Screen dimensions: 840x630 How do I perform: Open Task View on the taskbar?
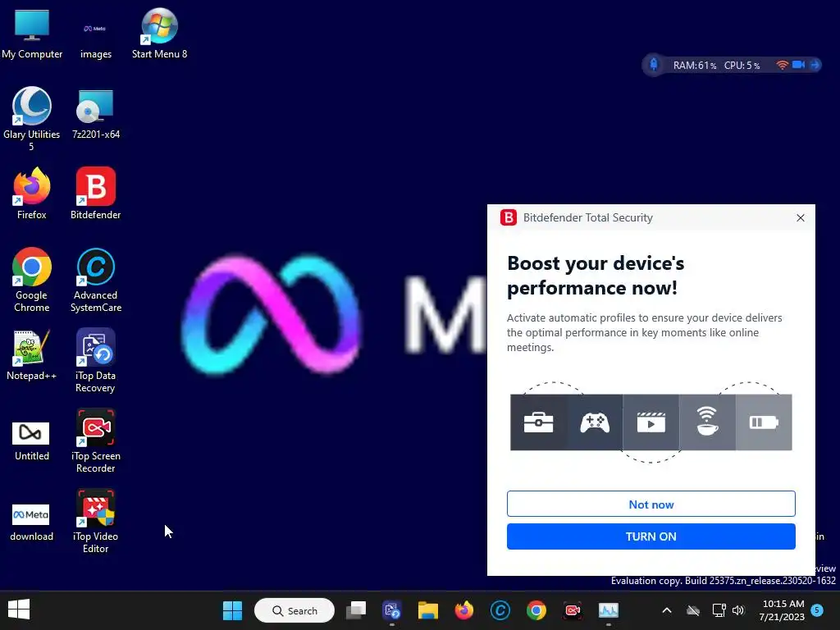pos(356,610)
